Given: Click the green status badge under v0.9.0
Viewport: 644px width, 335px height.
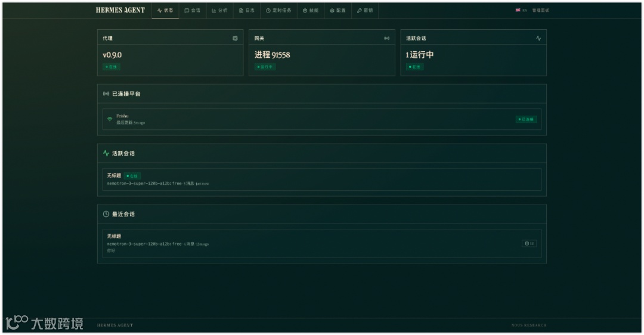Looking at the screenshot, I should coord(112,67).
